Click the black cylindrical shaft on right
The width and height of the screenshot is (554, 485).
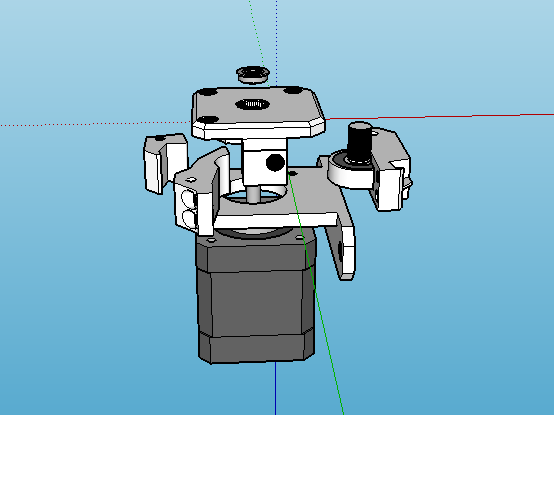(360, 141)
